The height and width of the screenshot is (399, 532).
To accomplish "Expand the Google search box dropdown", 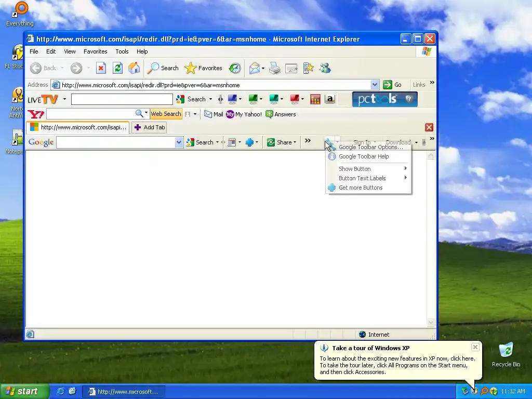I will tap(179, 142).
